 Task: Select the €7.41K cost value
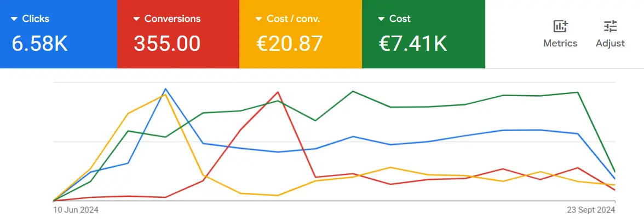pyautogui.click(x=413, y=44)
